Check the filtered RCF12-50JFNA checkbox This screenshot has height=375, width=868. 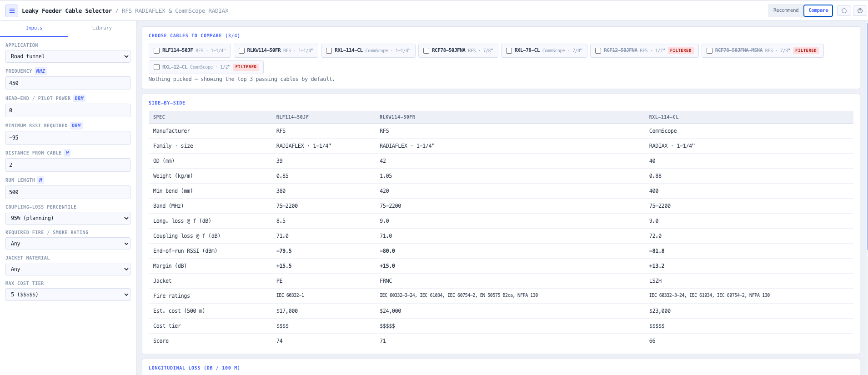coord(598,50)
